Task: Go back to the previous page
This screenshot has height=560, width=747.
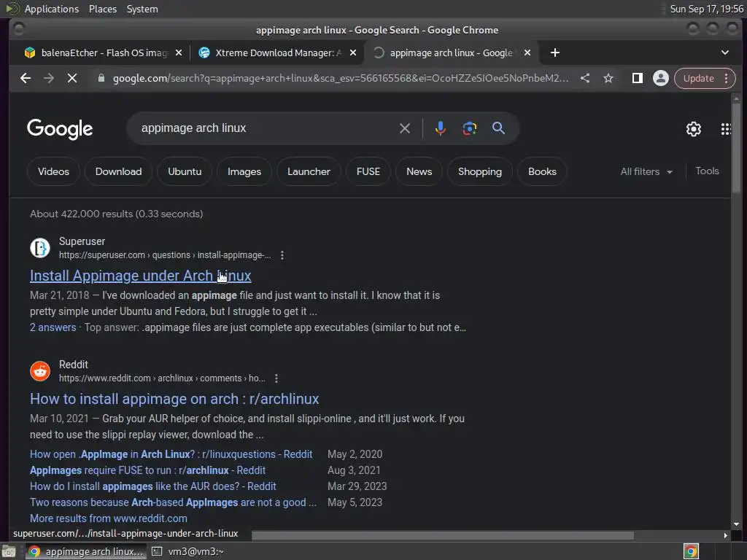Action: pos(26,78)
